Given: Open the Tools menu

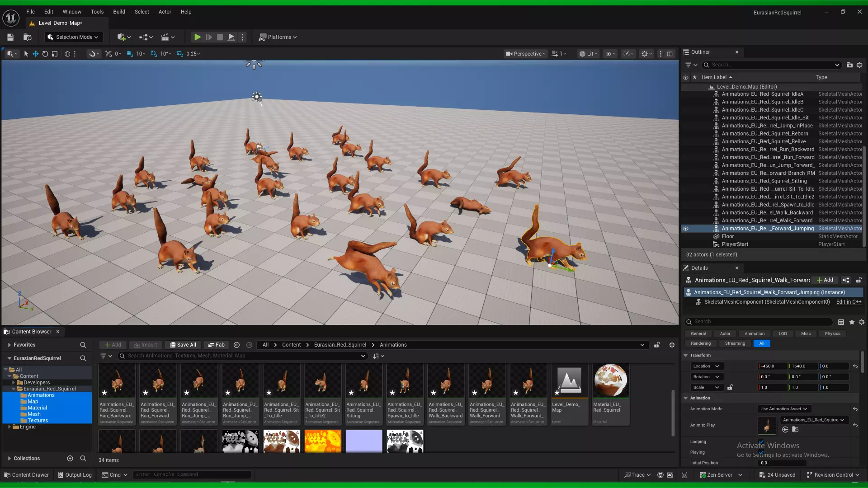Looking at the screenshot, I should pyautogui.click(x=97, y=12).
